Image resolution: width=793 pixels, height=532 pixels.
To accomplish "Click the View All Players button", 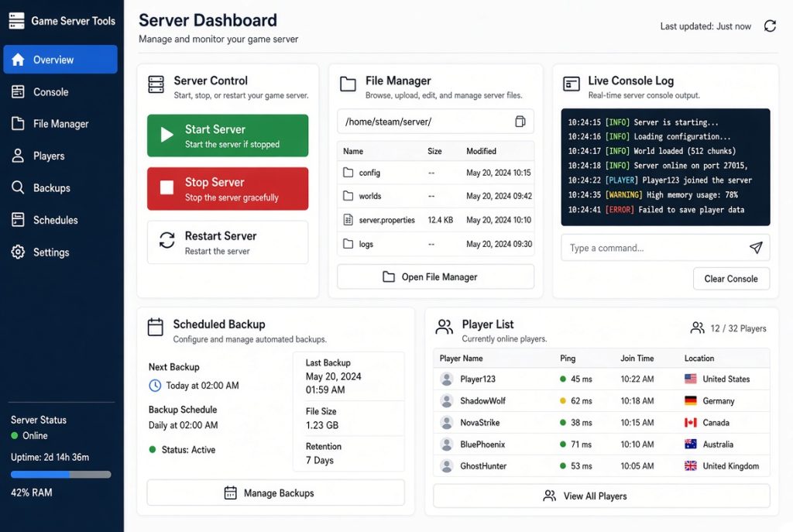I will click(x=601, y=496).
